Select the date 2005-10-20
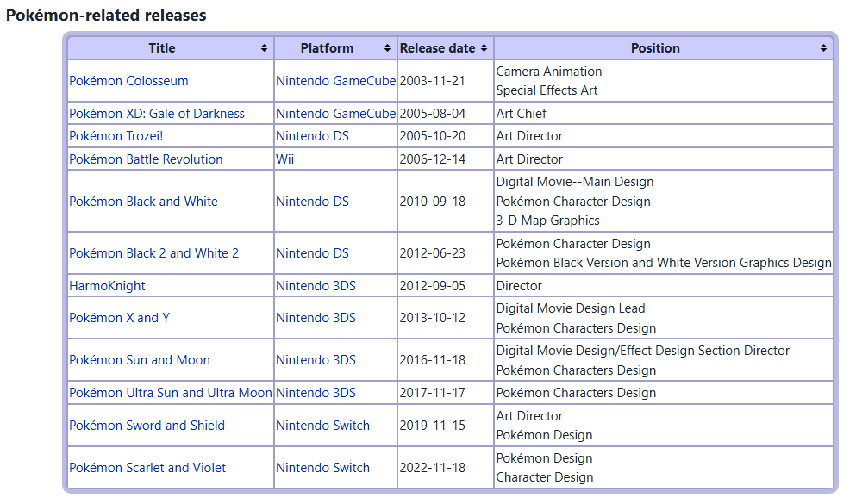This screenshot has width=856, height=504. click(x=433, y=136)
